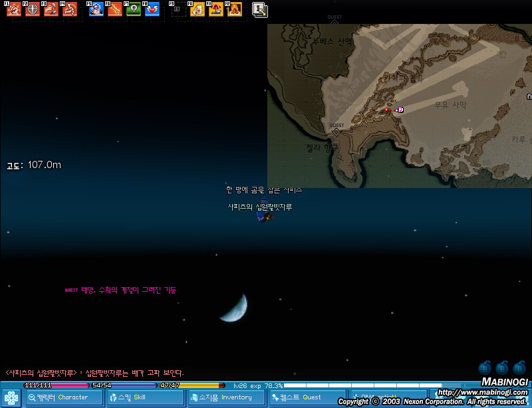Switch hotkey bar page with number icon
Viewport: 532px width, 408px height.
coord(260,10)
